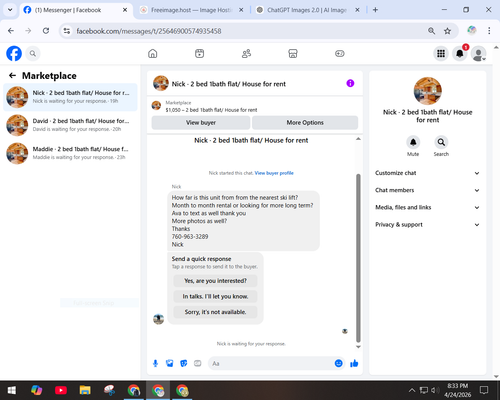Switch to the Freeimage.host tab
Viewport: 500px width, 400px height.
point(191,10)
